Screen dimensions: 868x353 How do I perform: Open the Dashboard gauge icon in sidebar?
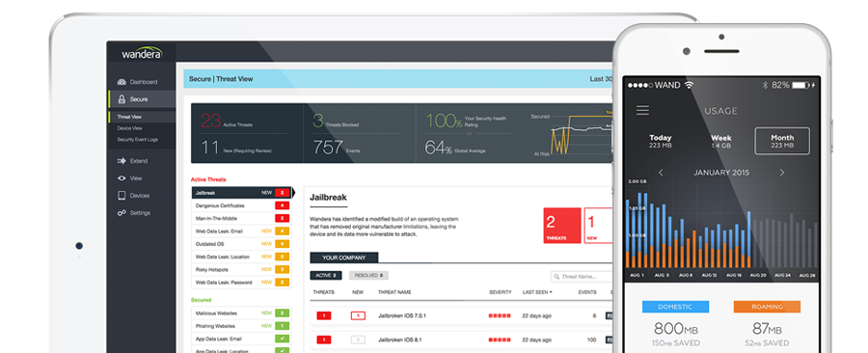coord(122,82)
